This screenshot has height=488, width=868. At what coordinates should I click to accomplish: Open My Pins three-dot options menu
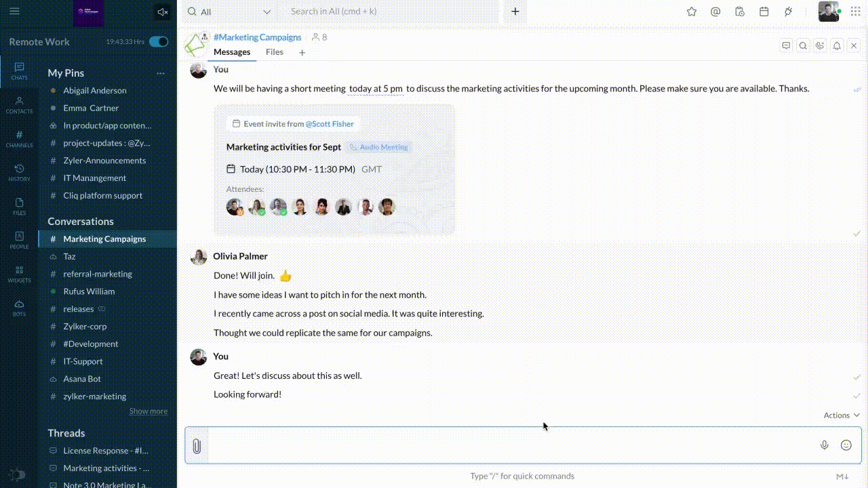161,73
